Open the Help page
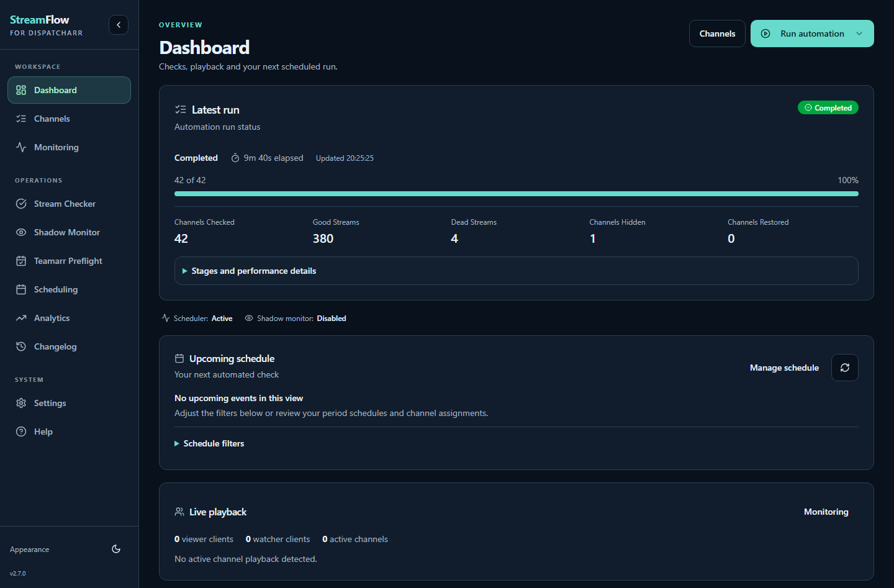Screen dimensions: 894x588 click(69, 432)
